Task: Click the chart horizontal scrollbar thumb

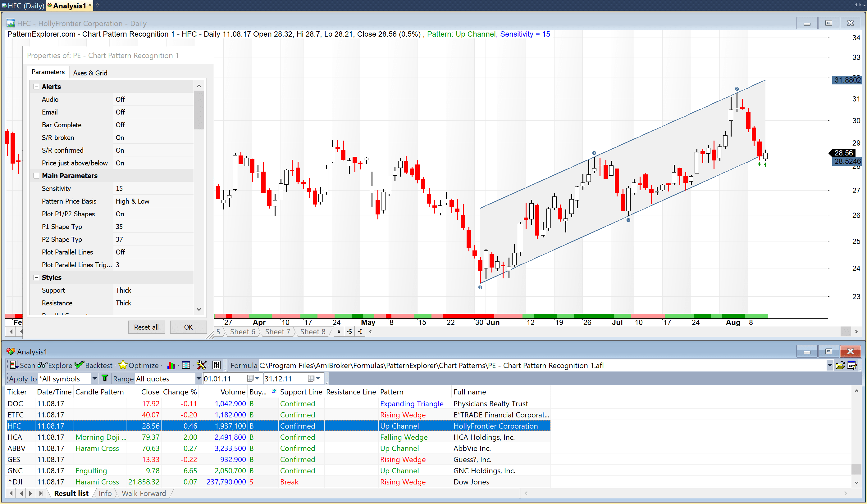Action: tap(845, 331)
